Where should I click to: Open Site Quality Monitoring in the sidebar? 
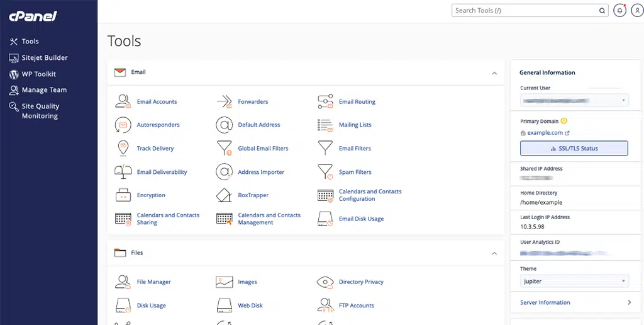click(x=35, y=111)
